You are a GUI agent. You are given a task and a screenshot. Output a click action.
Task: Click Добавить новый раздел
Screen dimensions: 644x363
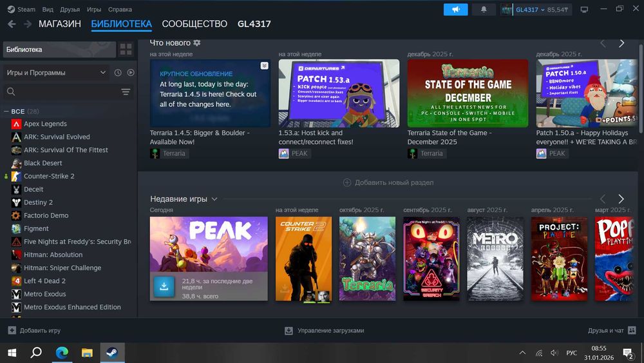388,182
